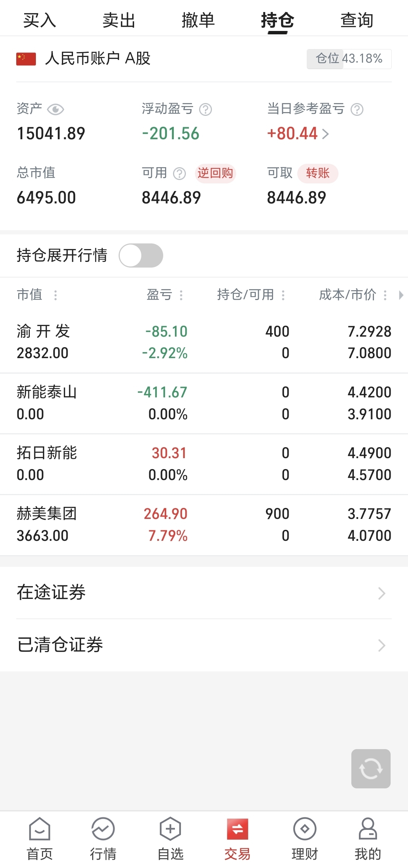Expand the 在途证券 row

pos(204,593)
